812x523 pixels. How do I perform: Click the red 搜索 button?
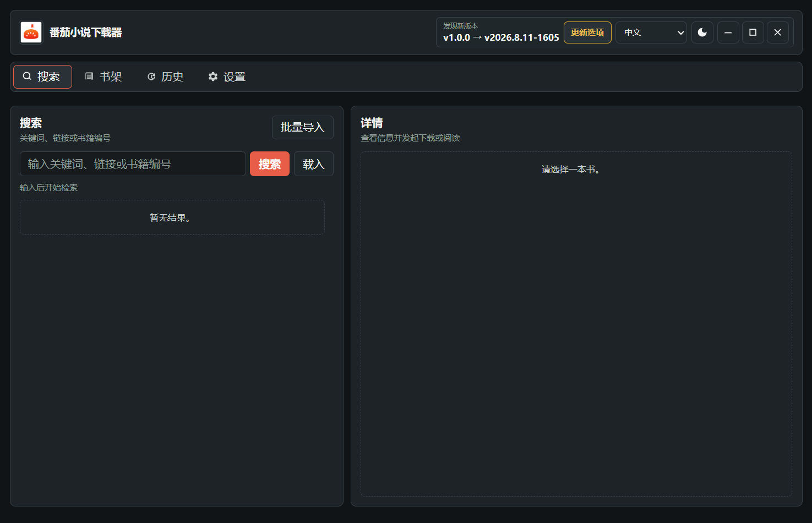(x=270, y=164)
